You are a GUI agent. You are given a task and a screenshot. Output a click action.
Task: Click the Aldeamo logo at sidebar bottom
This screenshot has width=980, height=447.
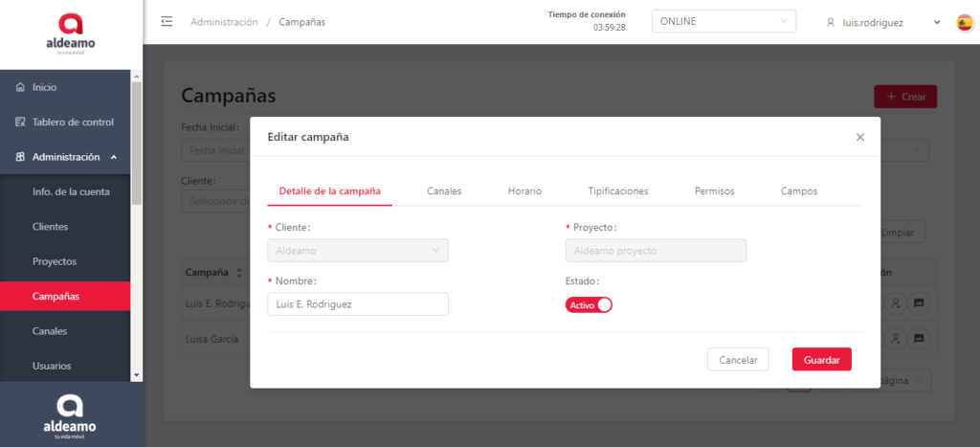click(x=71, y=414)
